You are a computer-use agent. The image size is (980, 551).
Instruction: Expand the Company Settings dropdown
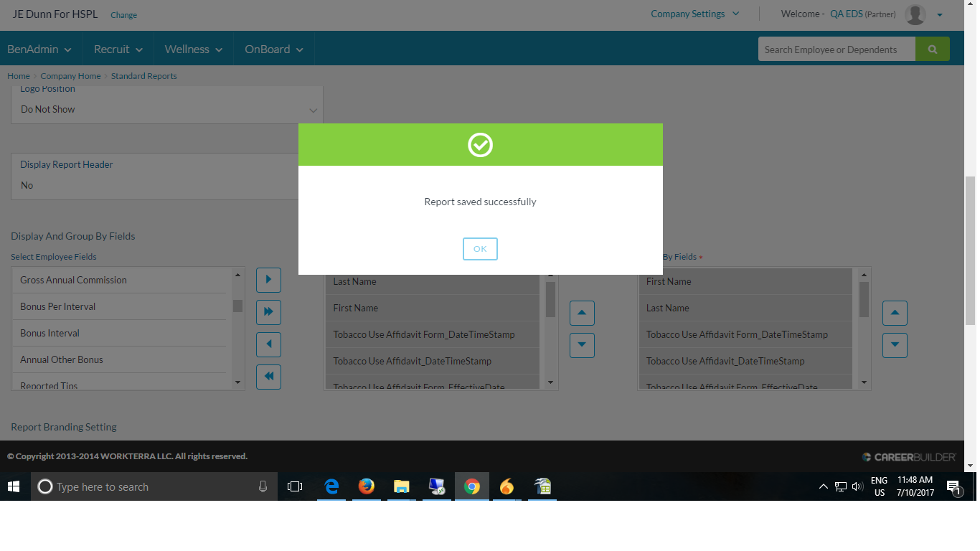[x=694, y=14]
